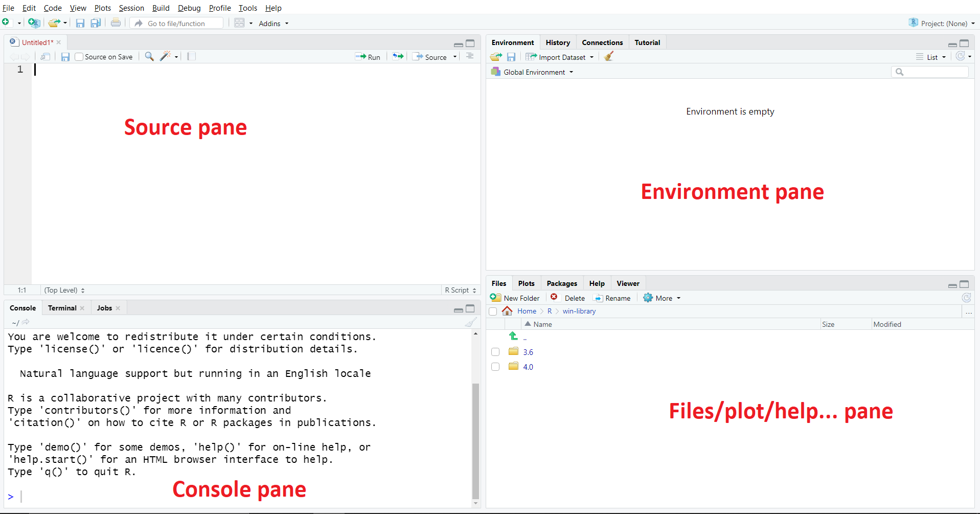Click the Home icon in Files path
This screenshot has height=514, width=980.
coord(507,311)
